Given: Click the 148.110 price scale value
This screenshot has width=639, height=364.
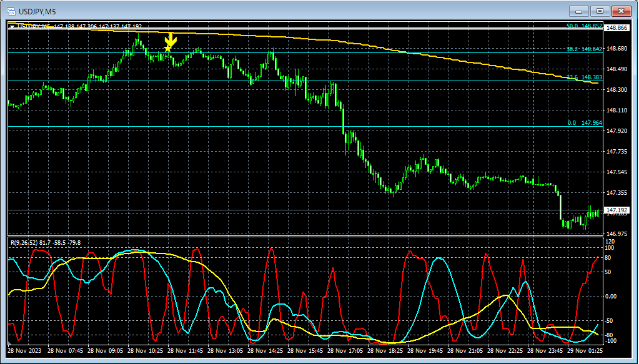Looking at the screenshot, I should pyautogui.click(x=617, y=111).
